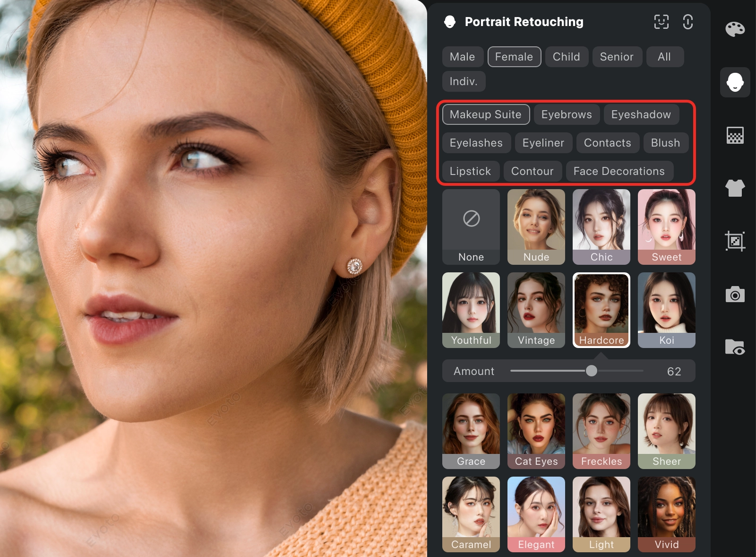Apply the Elegant makeup preset
Image resolution: width=756 pixels, height=557 pixels.
point(536,514)
